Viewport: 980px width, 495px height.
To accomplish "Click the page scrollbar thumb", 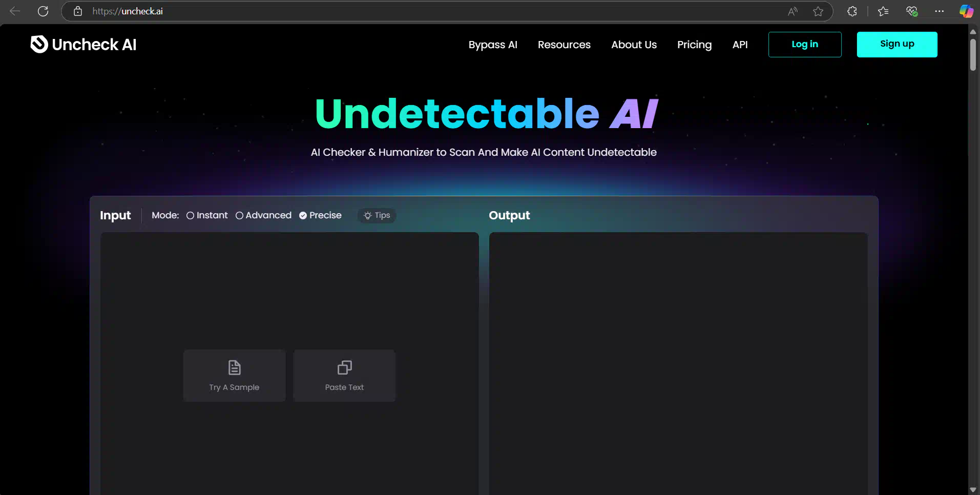I will (973, 54).
